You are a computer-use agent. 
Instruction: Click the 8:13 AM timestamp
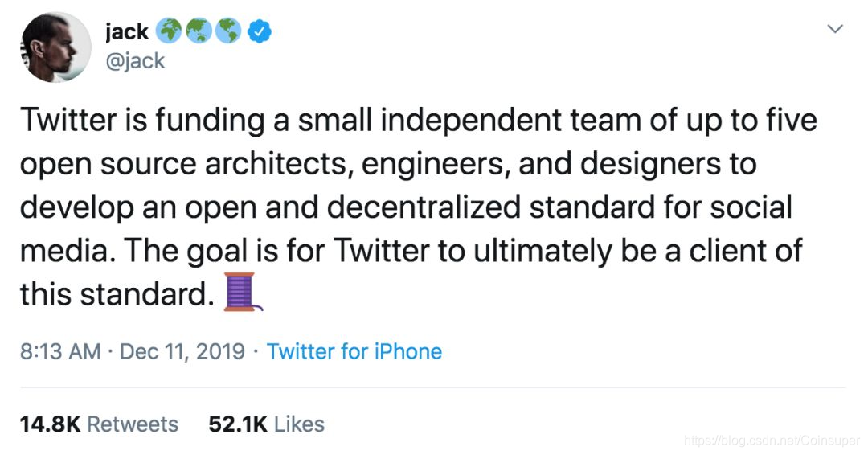(x=60, y=351)
